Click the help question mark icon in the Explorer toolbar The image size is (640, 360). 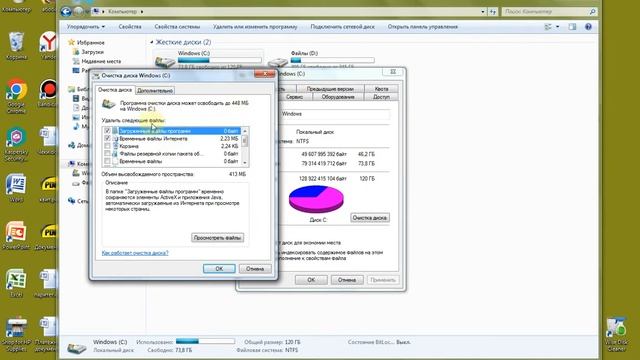(588, 27)
